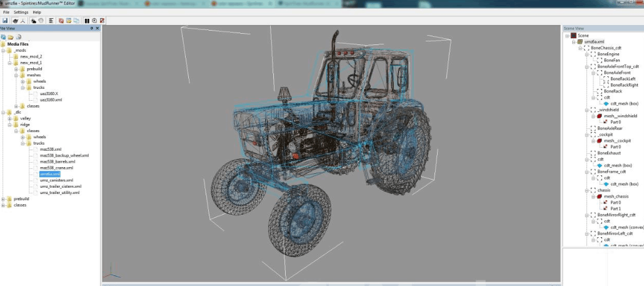Click the pause icon in the toolbar
The width and height of the screenshot is (644, 286).
click(x=86, y=21)
